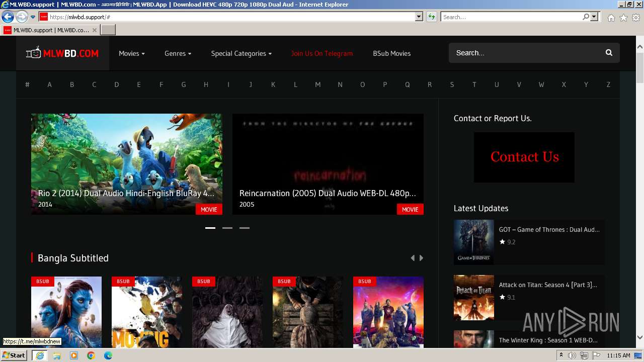Click the page scrollbar down arrow
This screenshot has height=362, width=644.
pos(640,337)
